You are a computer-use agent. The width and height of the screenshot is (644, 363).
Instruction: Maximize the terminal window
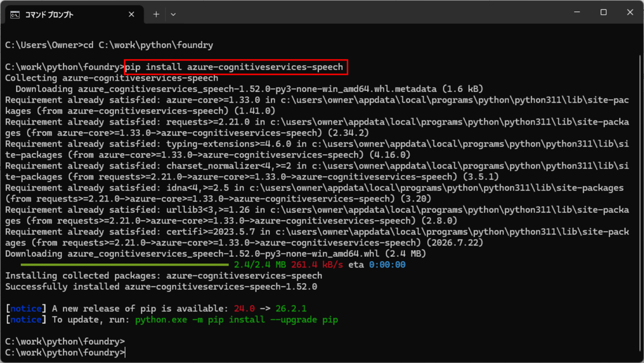(x=603, y=12)
